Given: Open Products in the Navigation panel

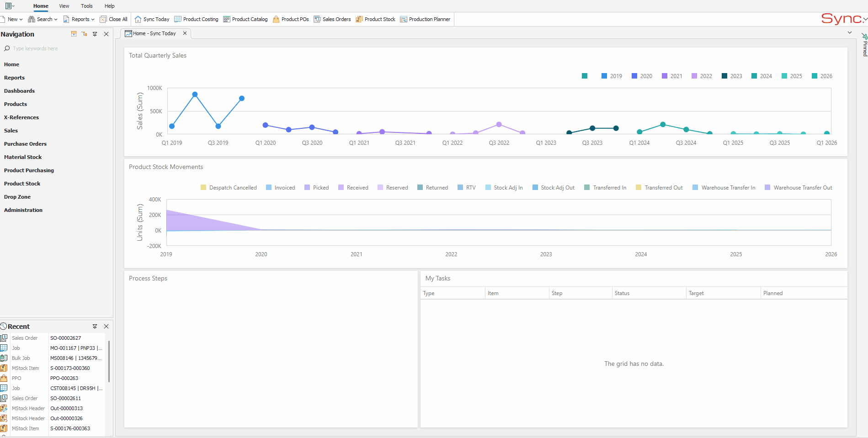Looking at the screenshot, I should (x=16, y=104).
